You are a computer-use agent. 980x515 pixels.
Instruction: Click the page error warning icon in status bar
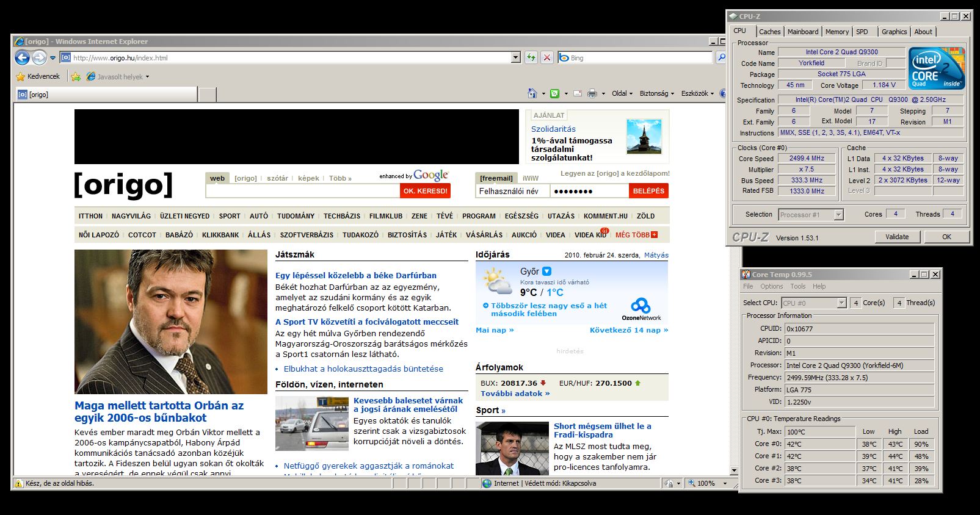pyautogui.click(x=18, y=483)
